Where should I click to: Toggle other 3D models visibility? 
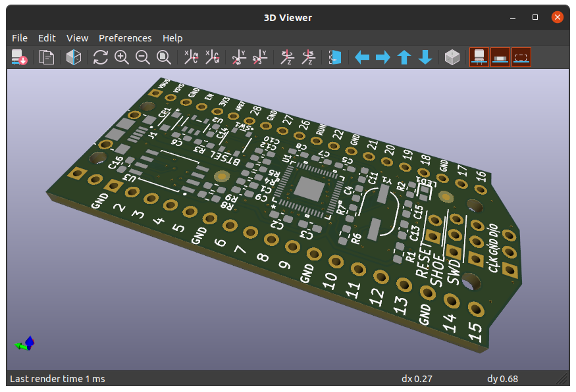(521, 57)
